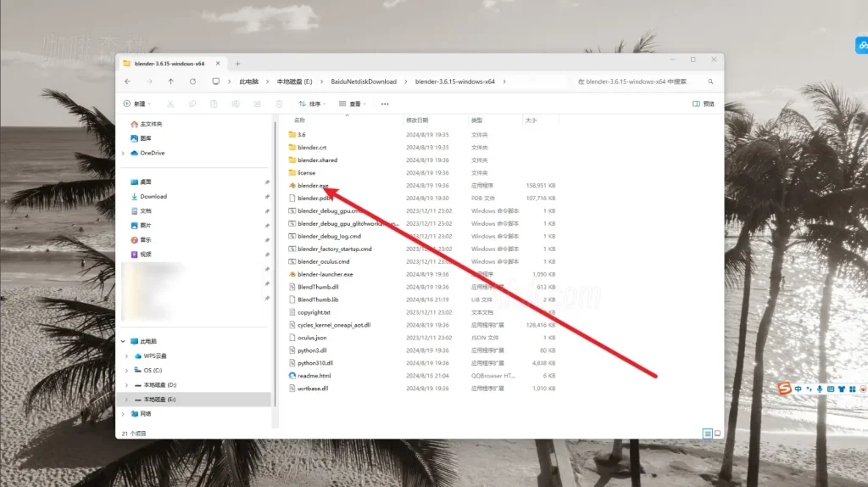Click the back navigation arrow
This screenshot has height=487, width=868.
pyautogui.click(x=127, y=81)
